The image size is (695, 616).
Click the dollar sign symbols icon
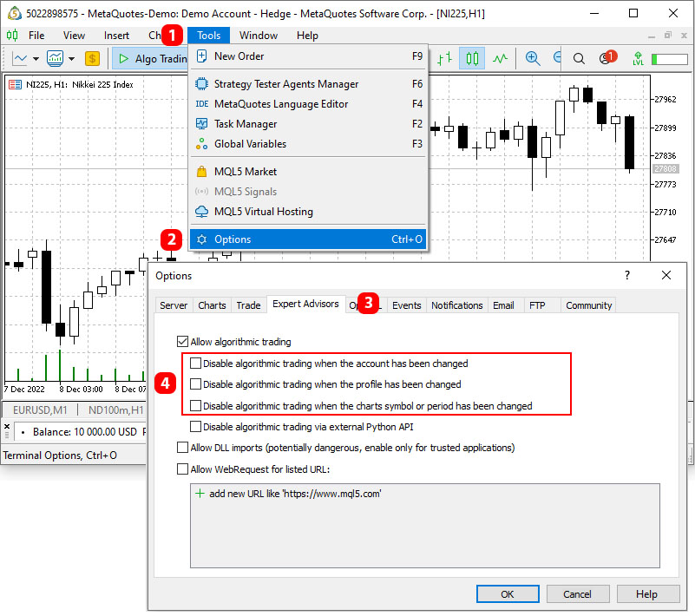[x=92, y=58]
